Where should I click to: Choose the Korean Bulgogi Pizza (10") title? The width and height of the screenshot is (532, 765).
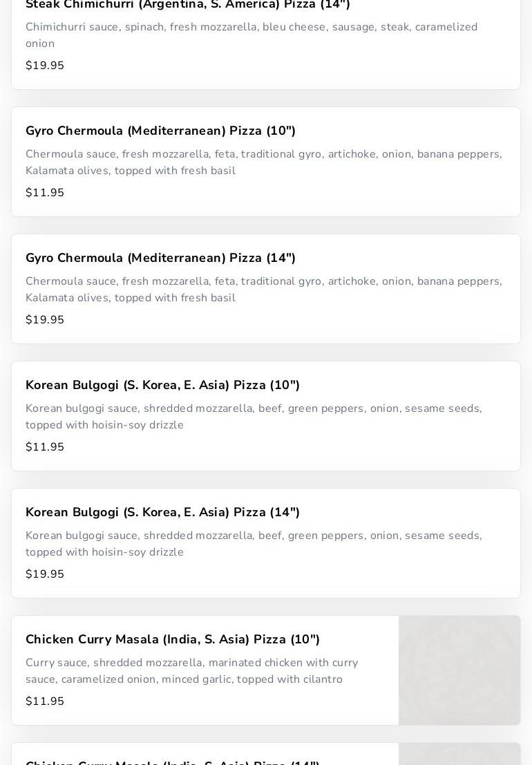[x=162, y=385]
